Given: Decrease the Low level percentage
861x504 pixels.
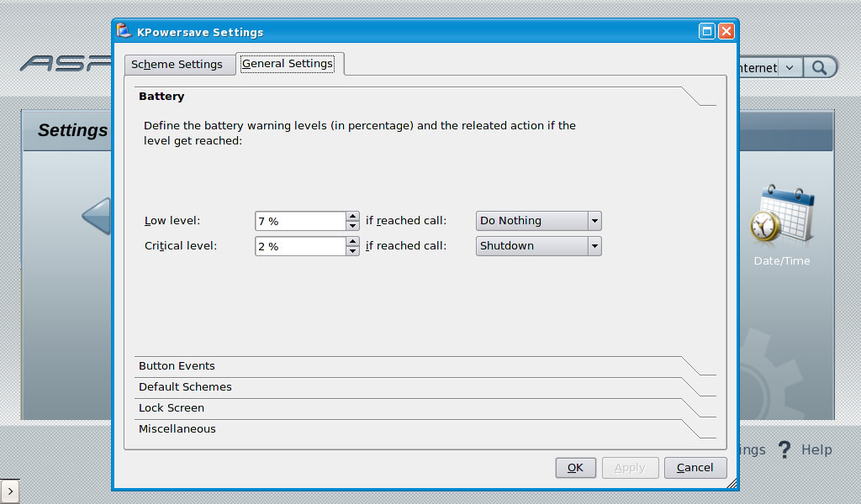Looking at the screenshot, I should [352, 225].
